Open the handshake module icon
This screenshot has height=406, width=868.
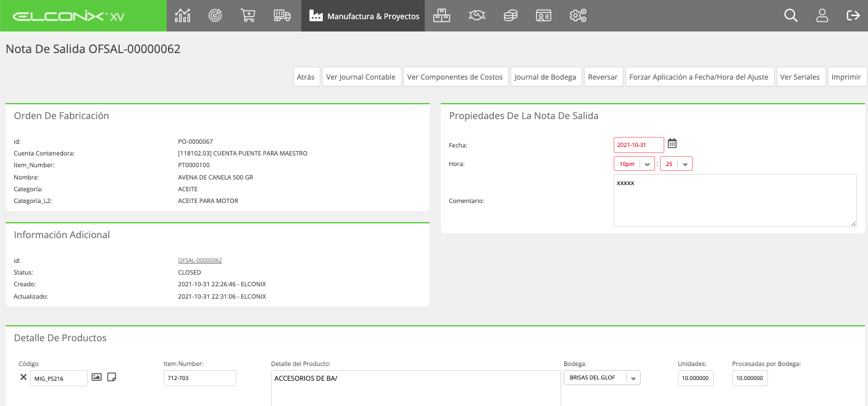pos(477,15)
